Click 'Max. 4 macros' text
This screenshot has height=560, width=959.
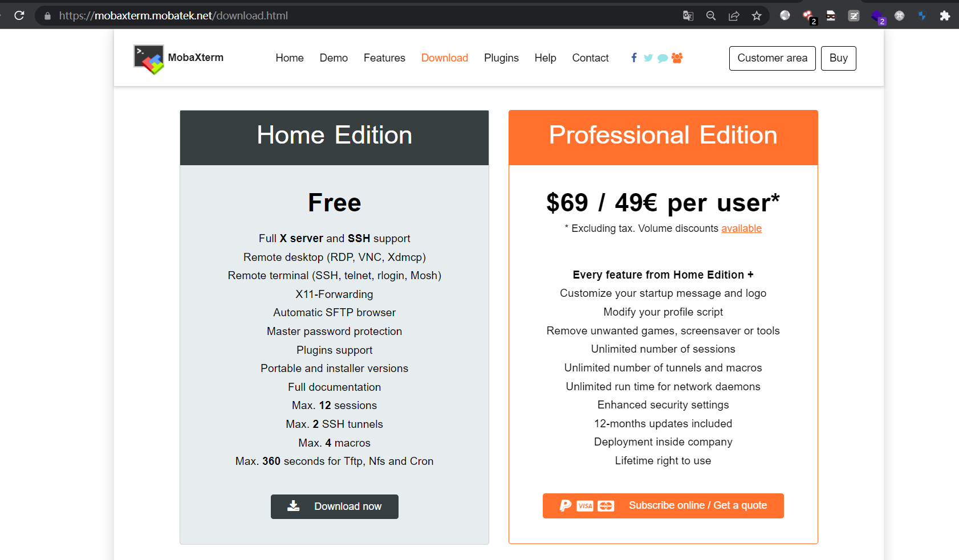coord(335,443)
